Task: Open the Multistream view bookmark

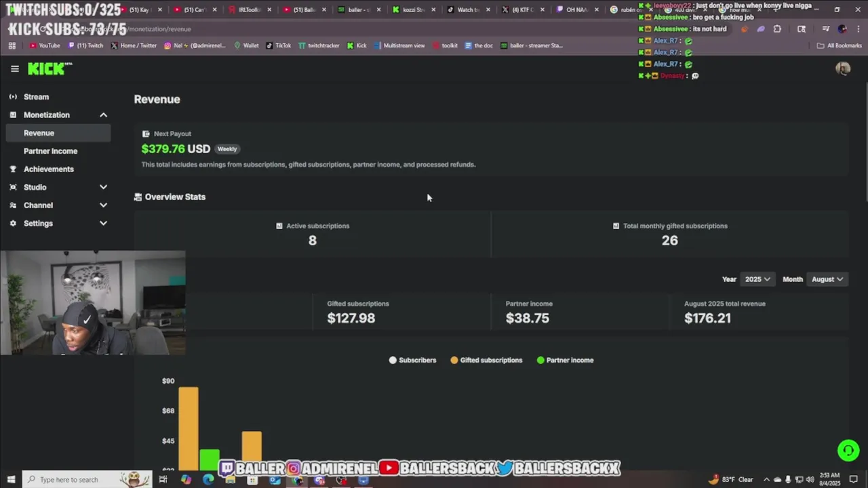Action: (x=399, y=45)
